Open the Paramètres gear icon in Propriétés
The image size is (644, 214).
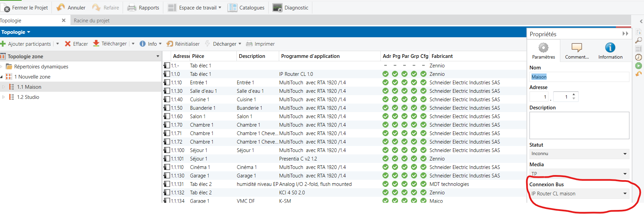pyautogui.click(x=543, y=47)
